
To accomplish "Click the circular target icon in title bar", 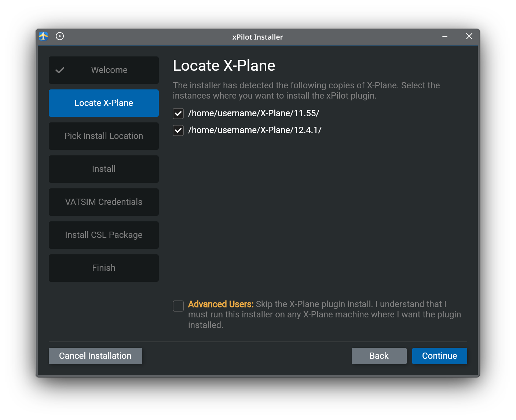I will [59, 36].
